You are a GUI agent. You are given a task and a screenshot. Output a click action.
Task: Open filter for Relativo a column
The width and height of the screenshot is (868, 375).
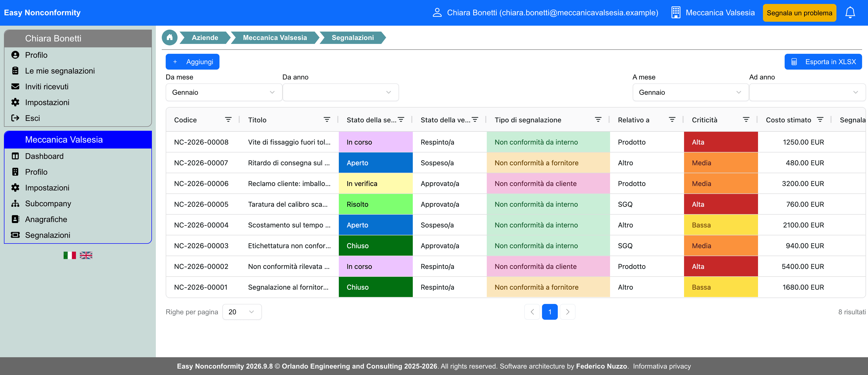[672, 120]
